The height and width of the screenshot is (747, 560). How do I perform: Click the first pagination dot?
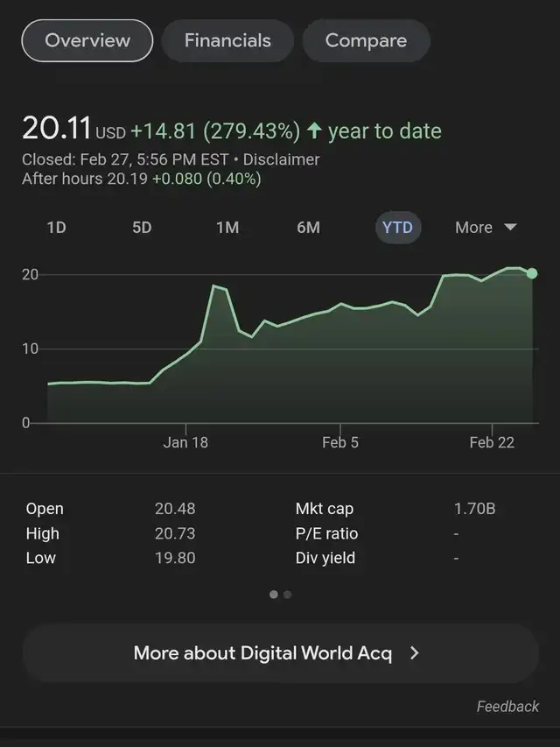pos(274,595)
